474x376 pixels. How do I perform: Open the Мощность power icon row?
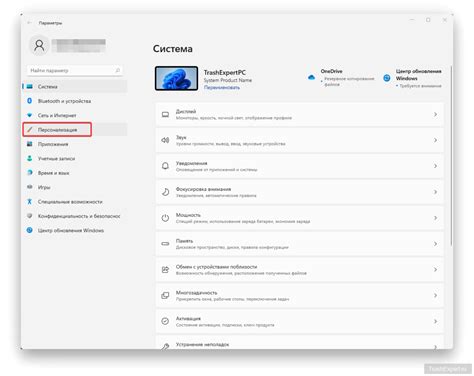click(299, 218)
